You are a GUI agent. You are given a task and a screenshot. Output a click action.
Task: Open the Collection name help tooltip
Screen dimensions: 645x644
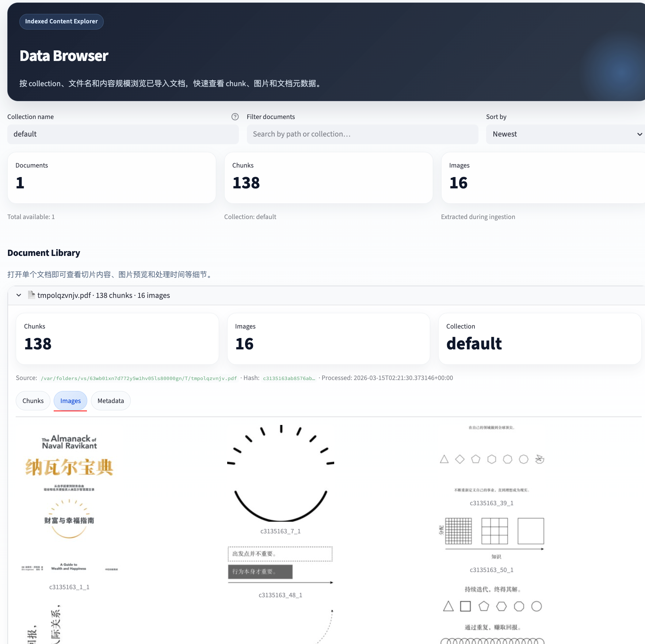(235, 117)
